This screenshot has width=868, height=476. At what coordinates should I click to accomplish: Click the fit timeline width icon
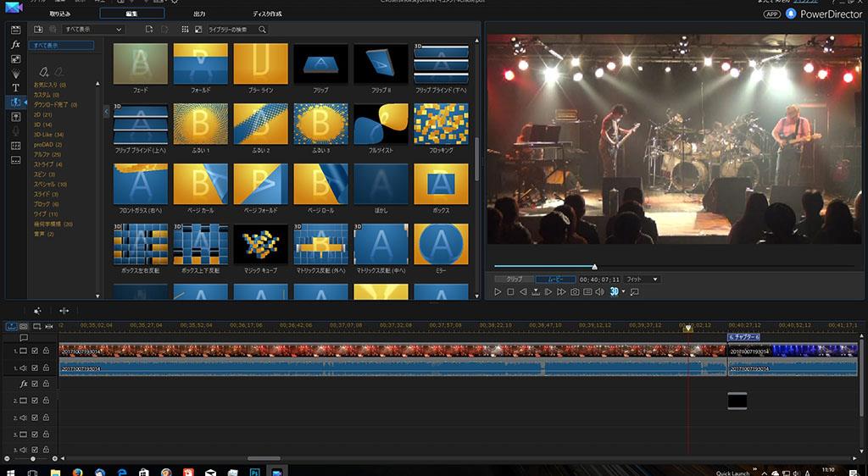coord(48,327)
